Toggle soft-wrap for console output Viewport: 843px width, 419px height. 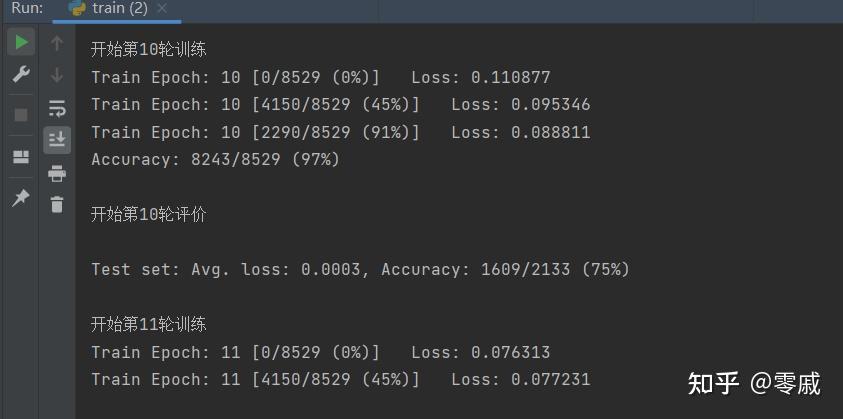[x=56, y=108]
